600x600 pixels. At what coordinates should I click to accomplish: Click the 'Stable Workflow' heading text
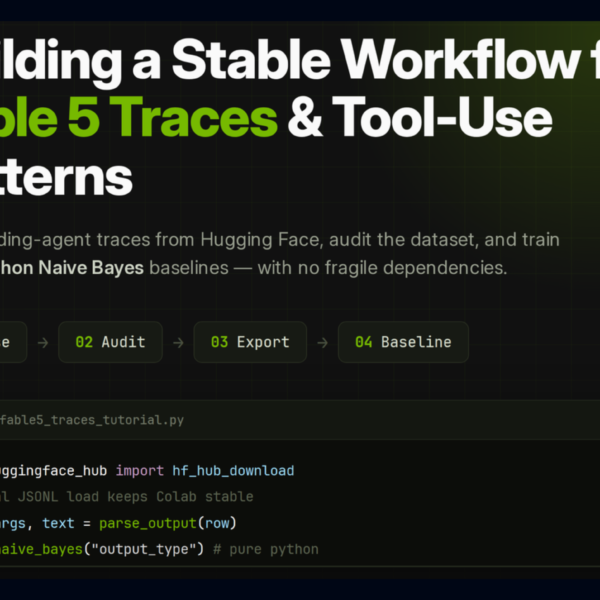click(377, 60)
